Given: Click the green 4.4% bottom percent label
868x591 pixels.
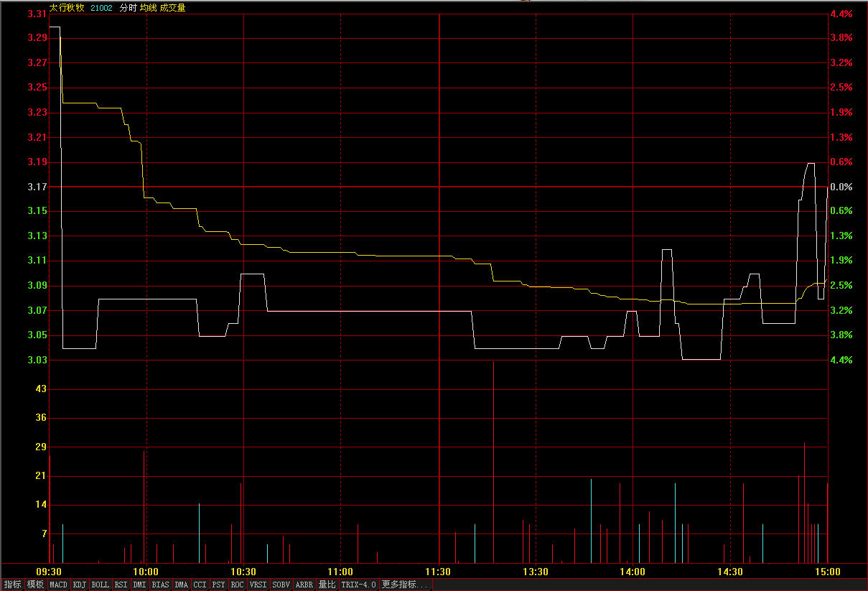Looking at the screenshot, I should (841, 360).
